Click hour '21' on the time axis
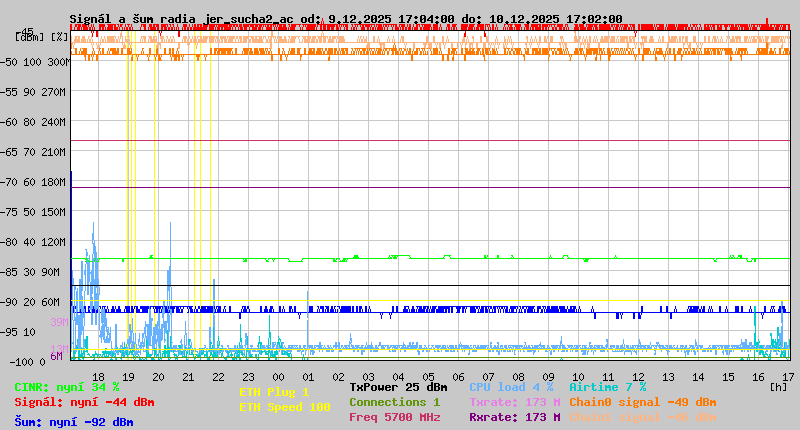The width and height of the screenshot is (800, 430). (x=188, y=377)
